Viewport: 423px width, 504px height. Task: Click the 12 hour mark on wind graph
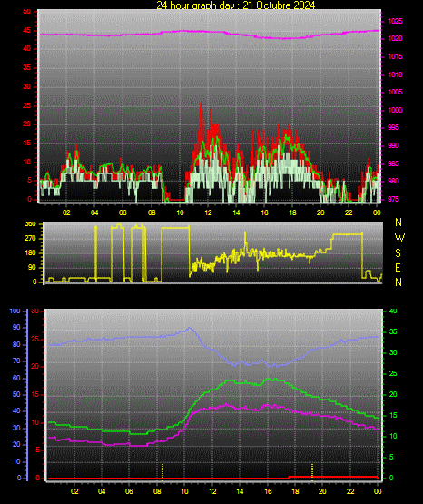pos(208,212)
